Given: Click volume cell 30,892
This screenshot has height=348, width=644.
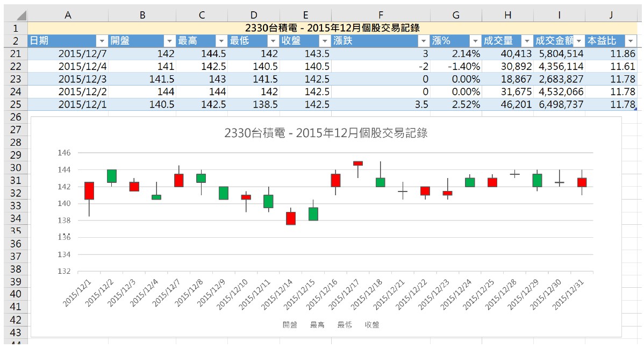Looking at the screenshot, I should tap(507, 67).
